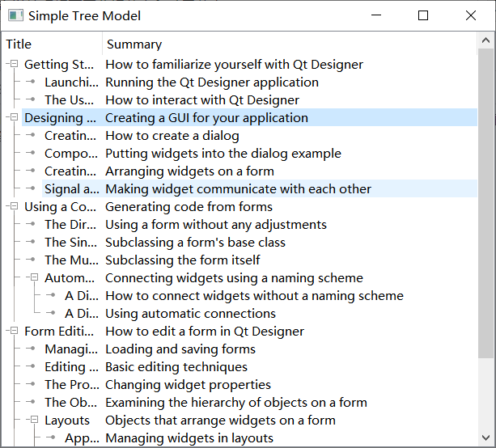Click the scrollbar down arrow
The height and width of the screenshot is (448, 496).
click(485, 437)
